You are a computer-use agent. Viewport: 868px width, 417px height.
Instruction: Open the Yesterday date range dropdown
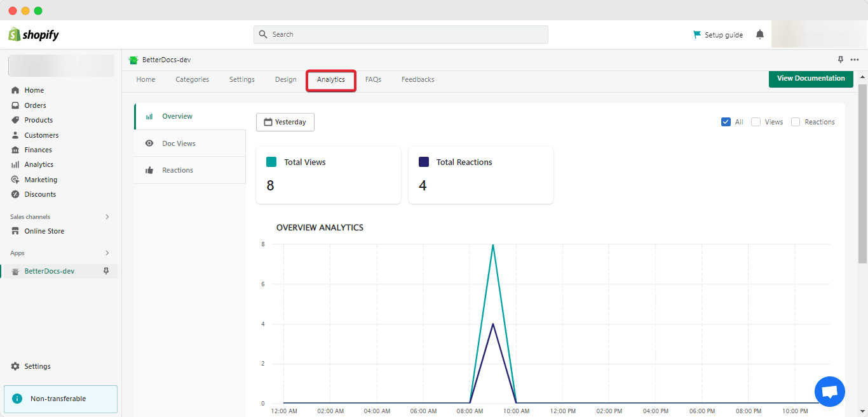[x=285, y=122]
